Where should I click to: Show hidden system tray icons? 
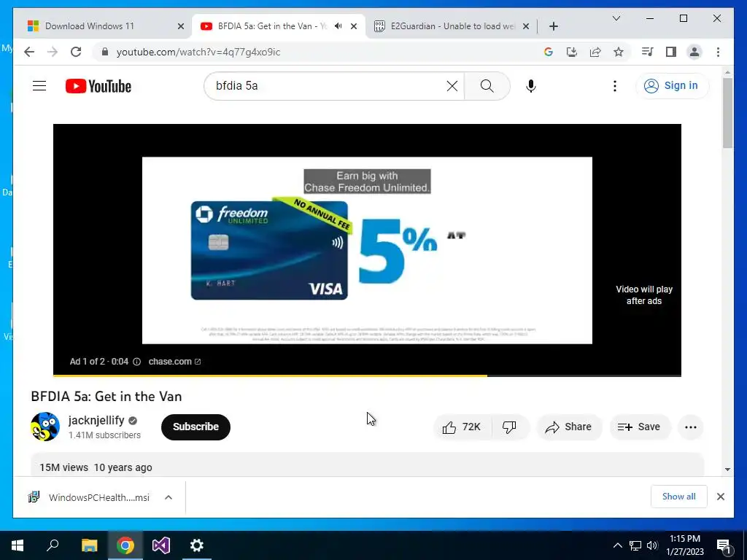click(617, 545)
